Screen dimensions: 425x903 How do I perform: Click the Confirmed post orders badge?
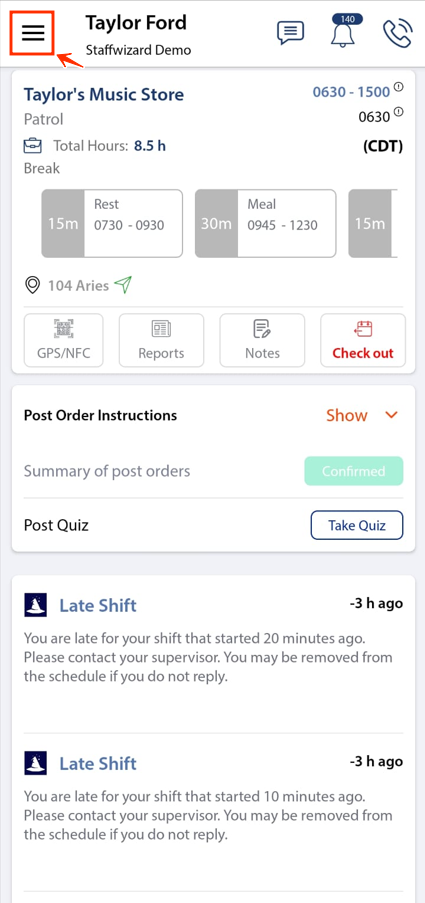click(x=354, y=471)
